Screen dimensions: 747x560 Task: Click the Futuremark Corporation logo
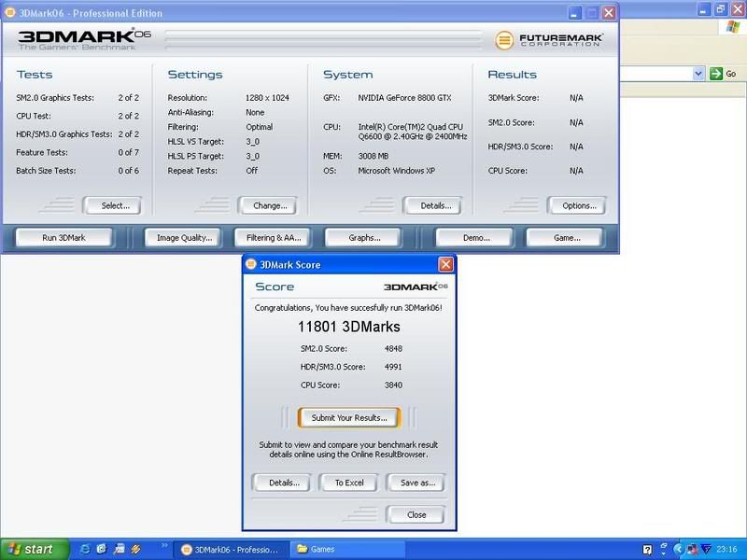(x=549, y=40)
